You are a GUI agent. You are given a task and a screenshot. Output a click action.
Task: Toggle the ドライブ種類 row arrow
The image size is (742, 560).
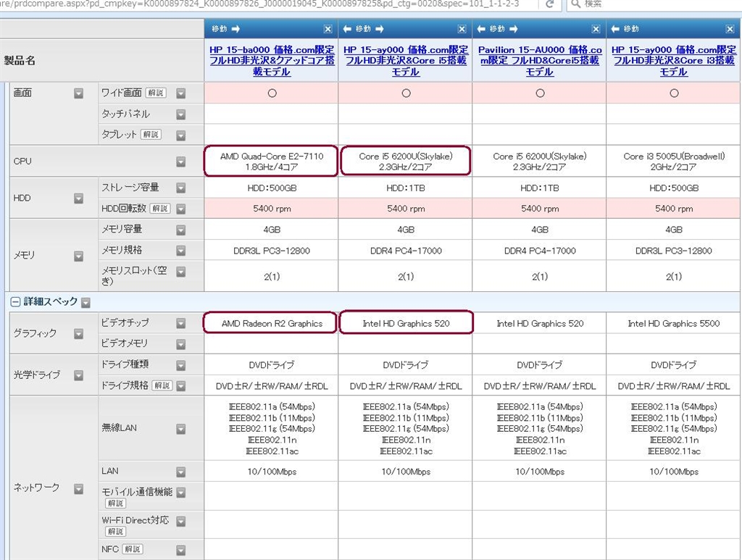(x=180, y=365)
